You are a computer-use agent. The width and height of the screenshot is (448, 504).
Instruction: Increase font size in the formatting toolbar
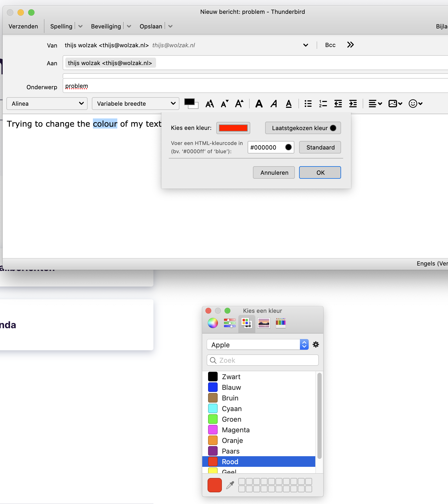pyautogui.click(x=239, y=104)
